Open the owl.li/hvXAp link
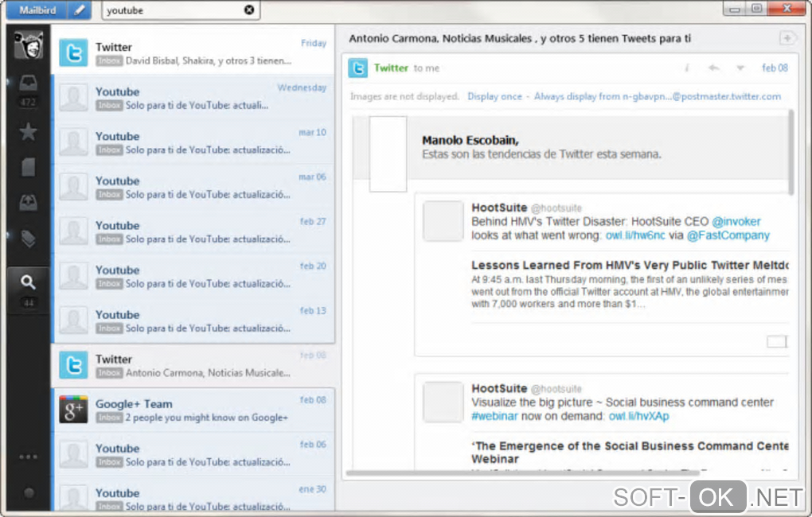Screen dimensions: 812x517 pos(639,416)
